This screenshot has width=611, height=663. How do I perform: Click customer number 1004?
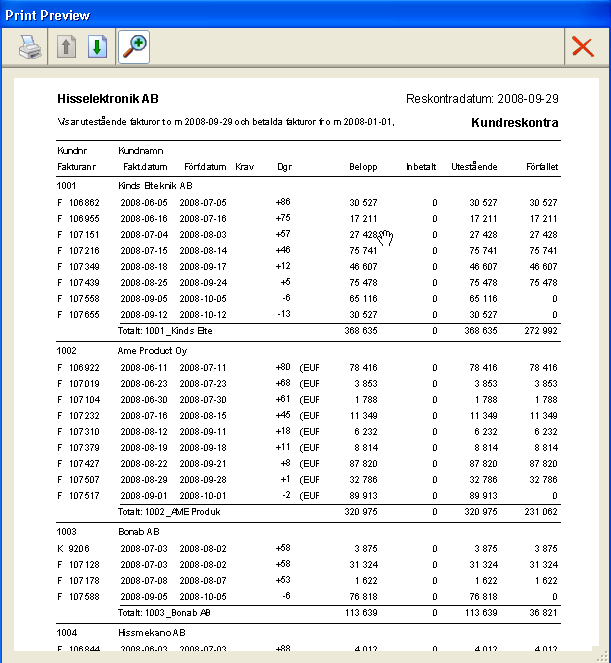pyautogui.click(x=67, y=633)
